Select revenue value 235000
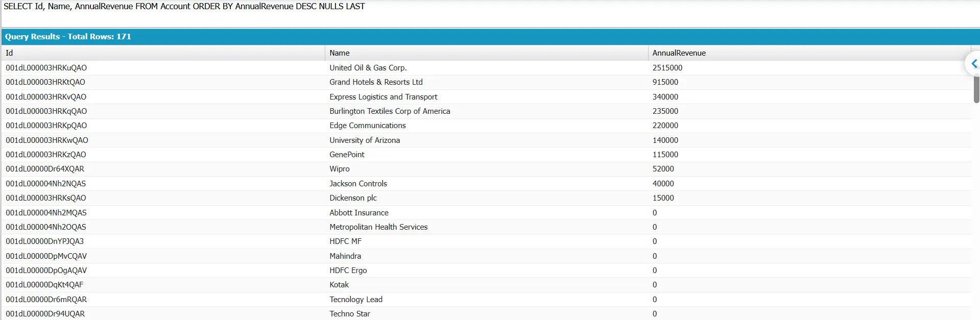 (x=665, y=111)
